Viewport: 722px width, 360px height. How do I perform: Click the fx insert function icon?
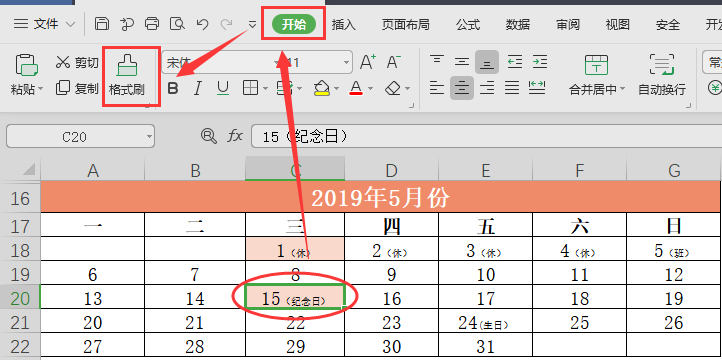[235, 136]
